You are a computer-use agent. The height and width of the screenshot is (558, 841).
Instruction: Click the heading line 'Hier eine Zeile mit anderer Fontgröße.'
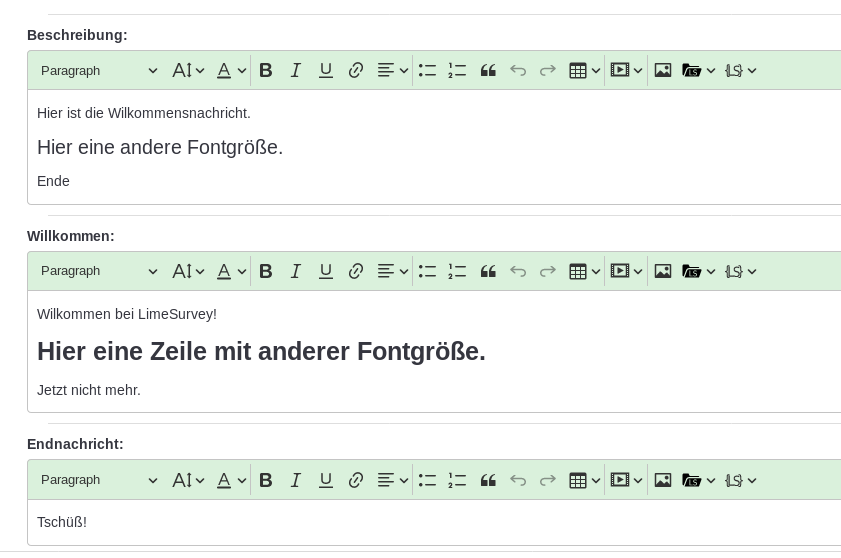(261, 352)
